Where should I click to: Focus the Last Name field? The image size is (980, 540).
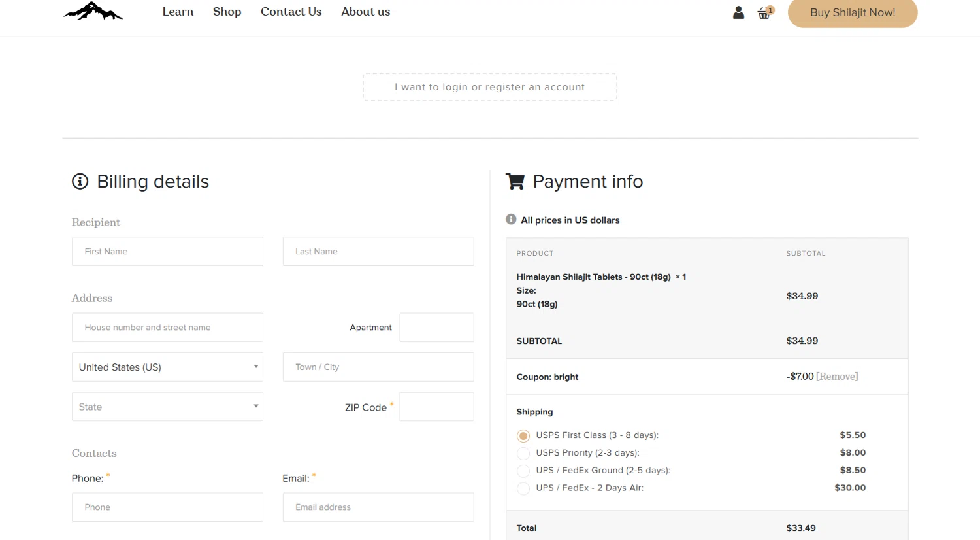(378, 252)
